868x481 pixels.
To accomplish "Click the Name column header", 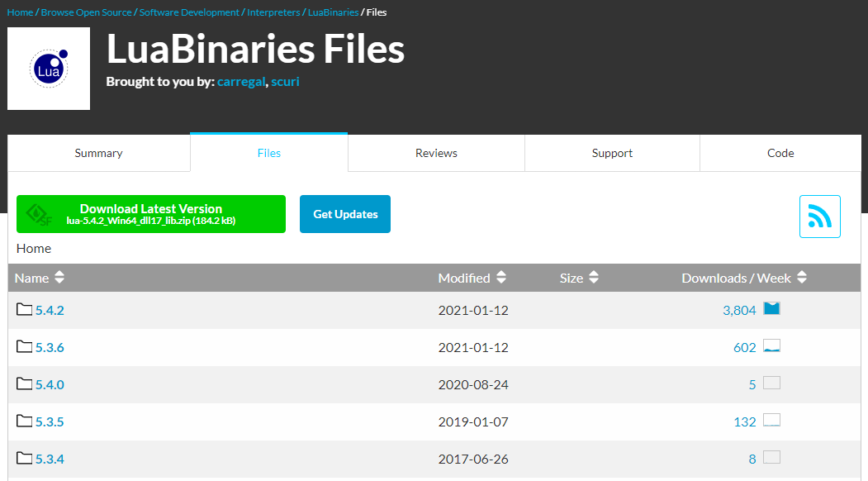I will click(31, 279).
